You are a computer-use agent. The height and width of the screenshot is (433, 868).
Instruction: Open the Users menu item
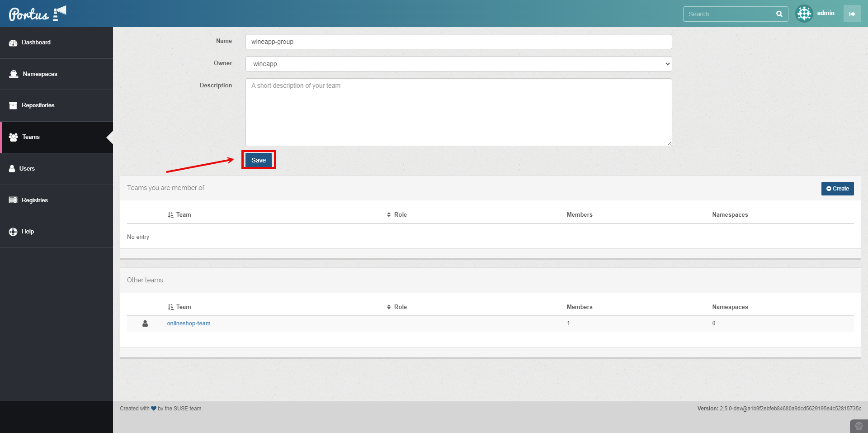tap(27, 169)
